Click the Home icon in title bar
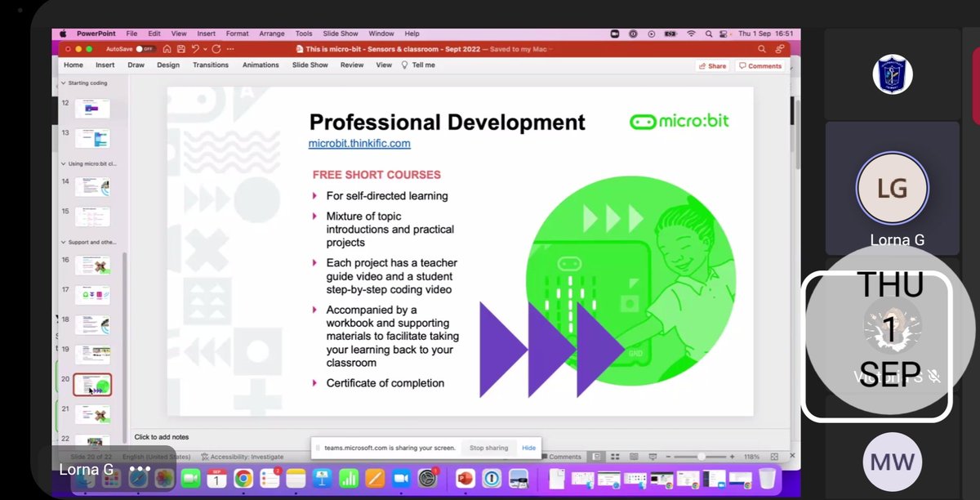980x500 pixels. click(167, 49)
